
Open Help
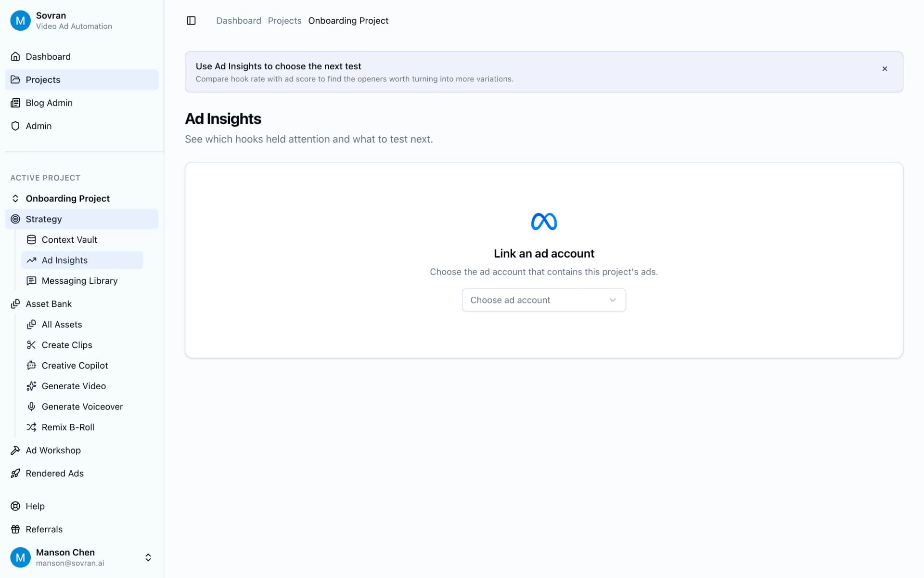[82, 506]
